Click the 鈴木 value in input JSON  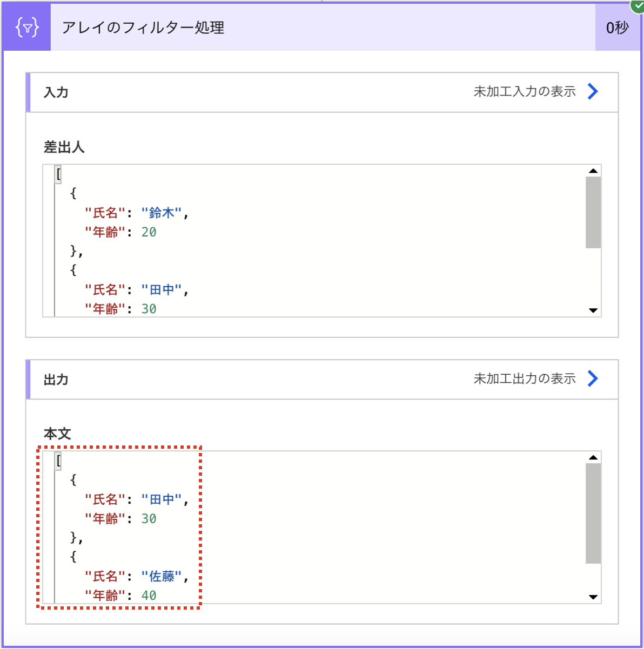162,213
